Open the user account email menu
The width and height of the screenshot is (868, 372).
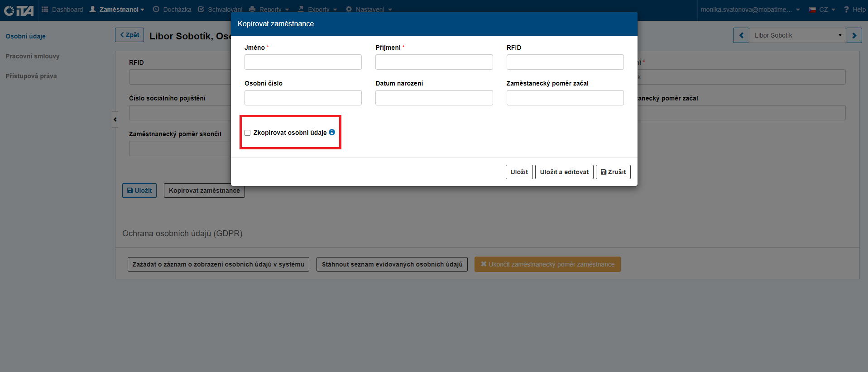750,10
